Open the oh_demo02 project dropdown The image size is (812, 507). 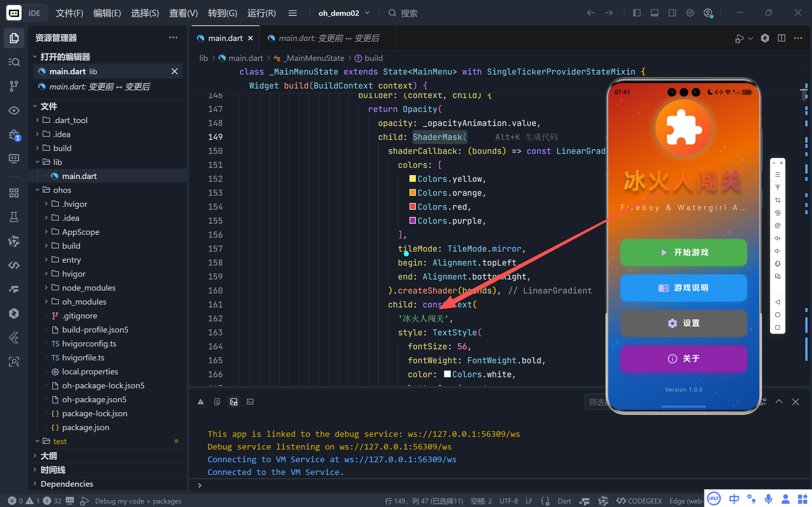click(x=343, y=13)
